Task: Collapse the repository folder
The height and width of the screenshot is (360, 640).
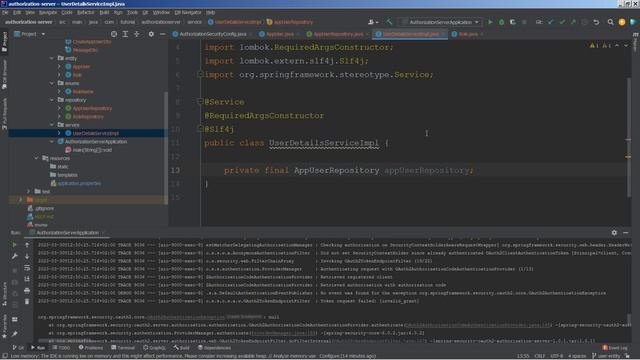Action: click(52, 100)
